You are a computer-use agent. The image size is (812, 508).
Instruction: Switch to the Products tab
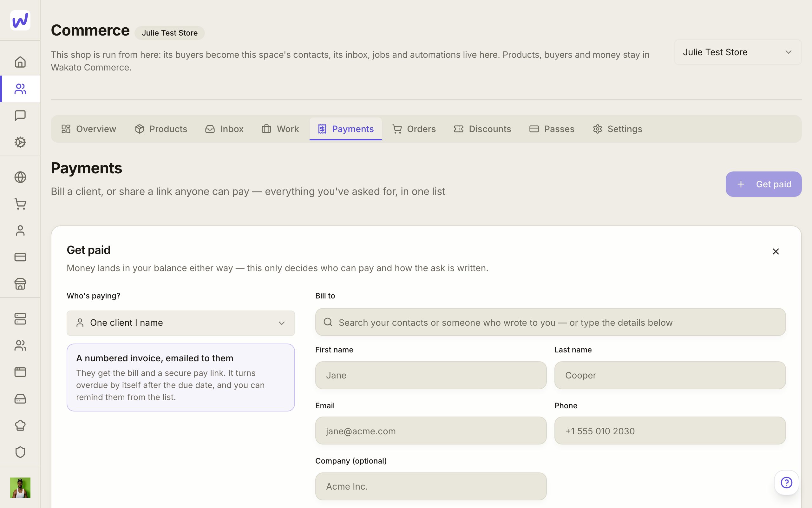tap(161, 129)
